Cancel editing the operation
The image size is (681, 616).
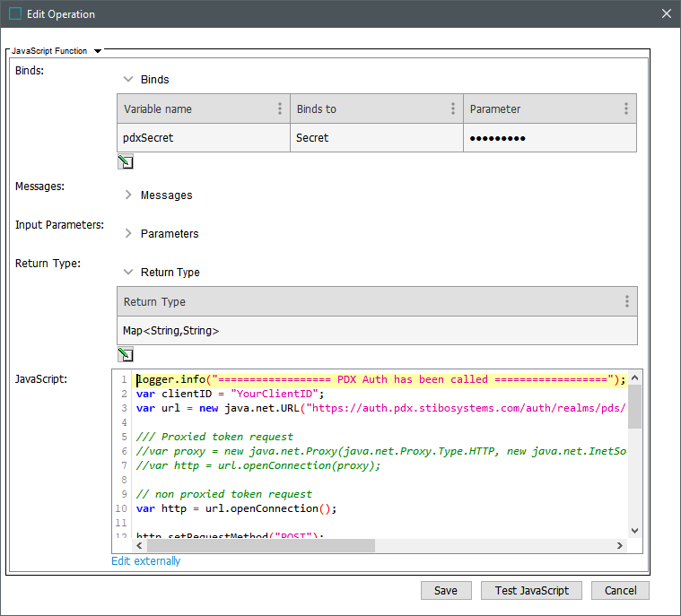click(x=620, y=590)
